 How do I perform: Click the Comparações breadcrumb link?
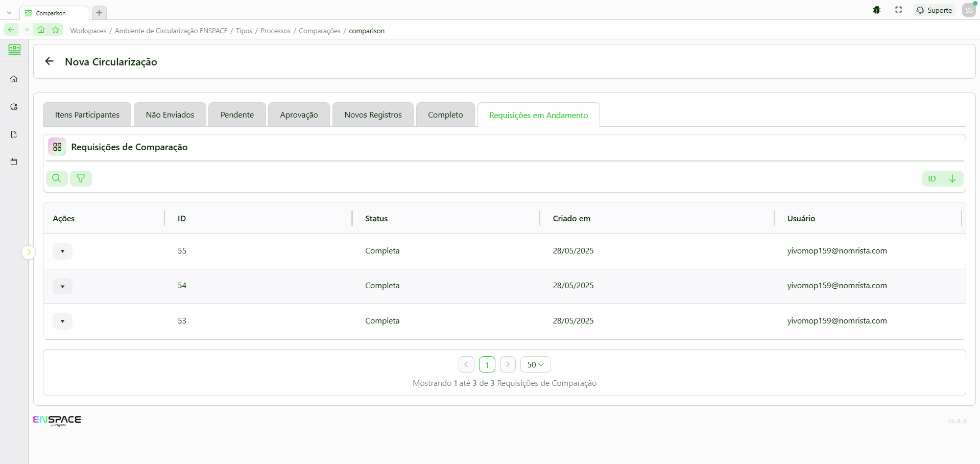(x=319, y=31)
